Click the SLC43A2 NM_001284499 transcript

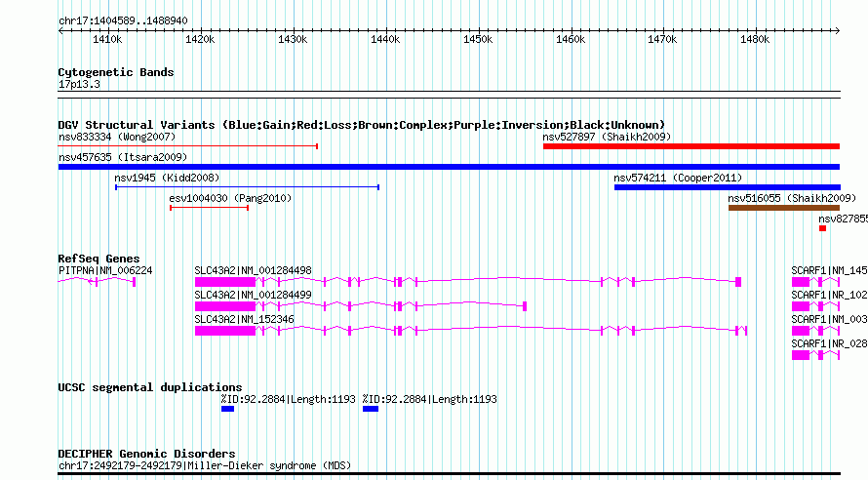361,306
